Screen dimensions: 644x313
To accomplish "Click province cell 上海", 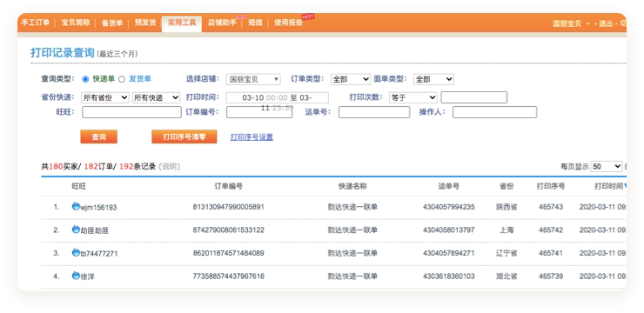I will pyautogui.click(x=506, y=230).
